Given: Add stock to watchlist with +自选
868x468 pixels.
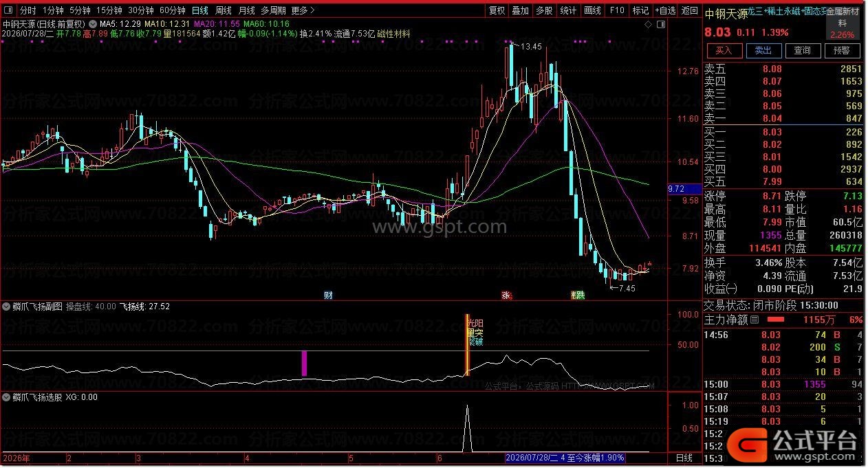Looking at the screenshot, I should click(664, 10).
